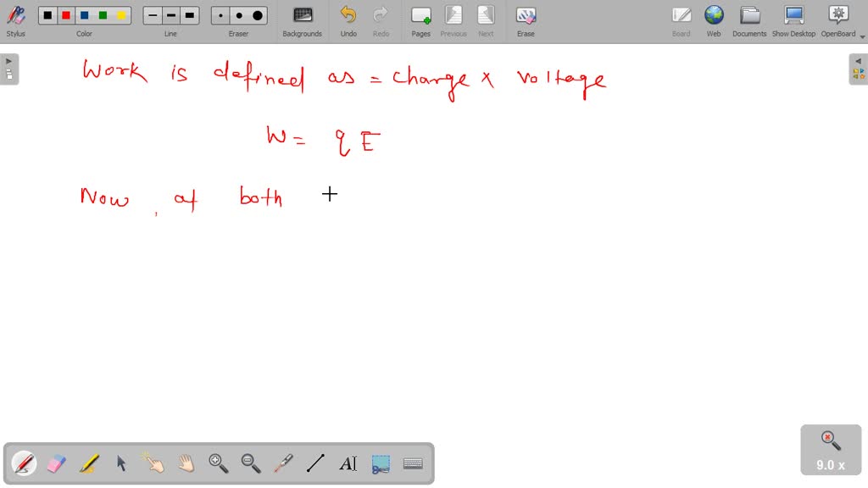Select the Capture part of screen tool
The image size is (868, 488).
pyautogui.click(x=379, y=463)
